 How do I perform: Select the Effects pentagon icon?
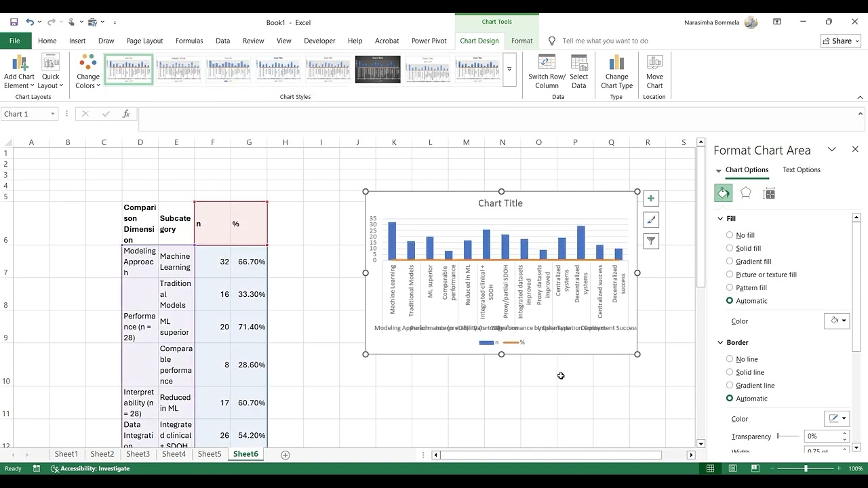click(x=746, y=193)
